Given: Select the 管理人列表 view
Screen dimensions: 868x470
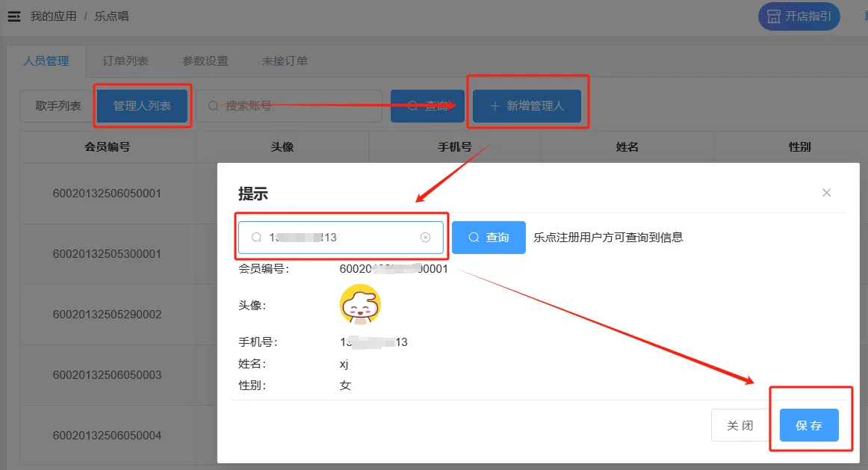Looking at the screenshot, I should 142,106.
